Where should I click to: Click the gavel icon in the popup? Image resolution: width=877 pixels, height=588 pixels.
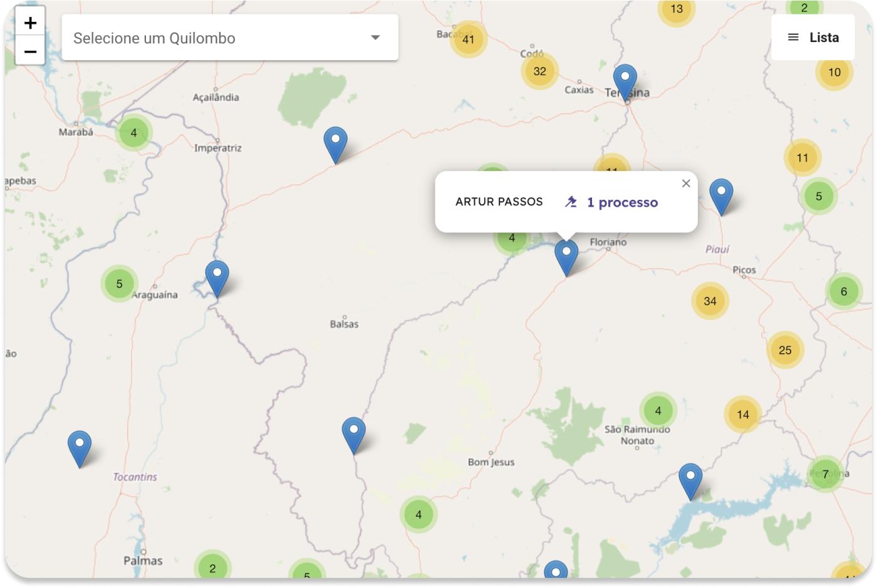(x=571, y=202)
